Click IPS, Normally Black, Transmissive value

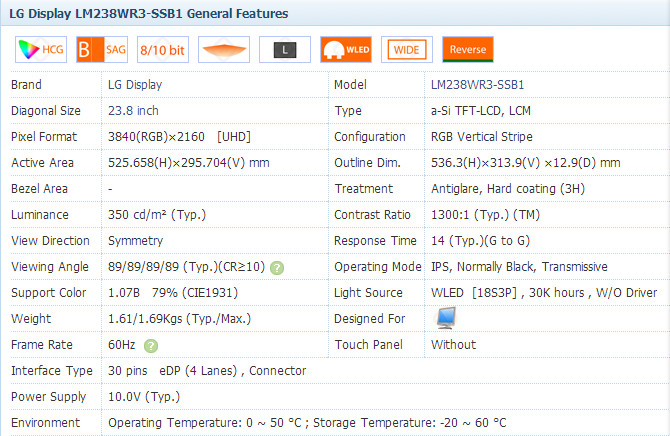(519, 267)
